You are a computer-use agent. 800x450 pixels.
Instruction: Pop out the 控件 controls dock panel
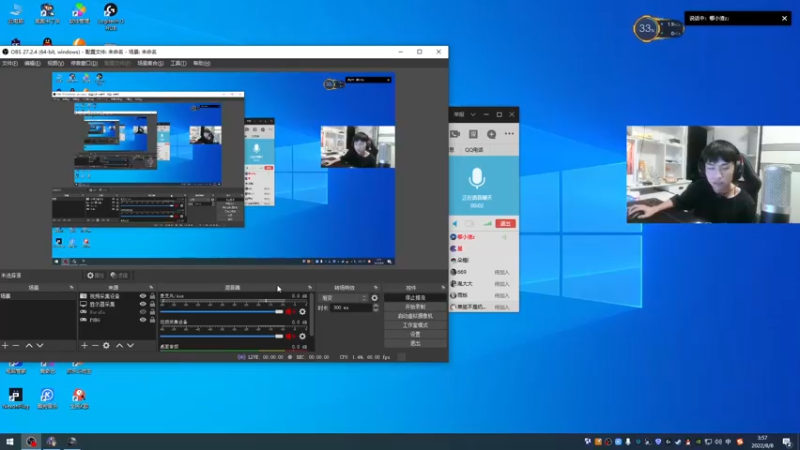point(443,288)
